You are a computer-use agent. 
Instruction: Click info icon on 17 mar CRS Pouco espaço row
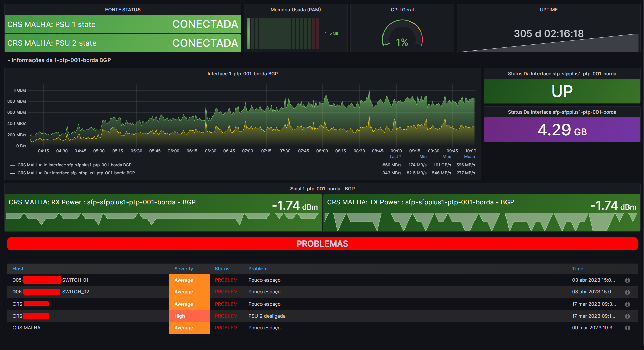pyautogui.click(x=627, y=304)
